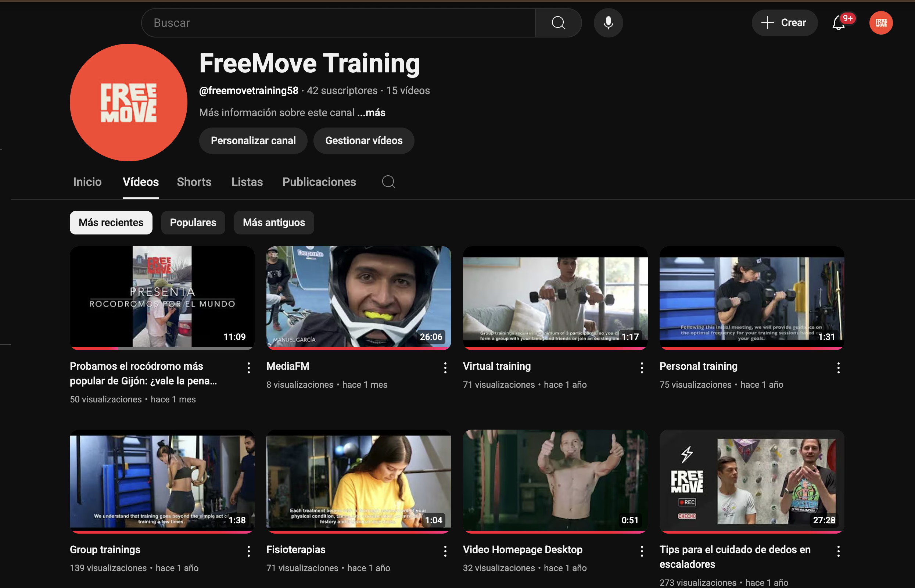Start voice search with the microphone icon

(608, 23)
